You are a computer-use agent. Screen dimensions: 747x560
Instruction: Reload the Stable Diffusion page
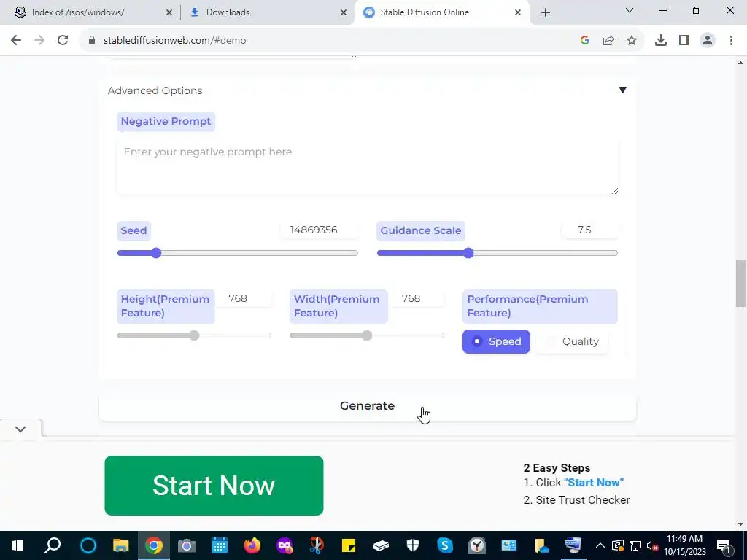point(63,41)
